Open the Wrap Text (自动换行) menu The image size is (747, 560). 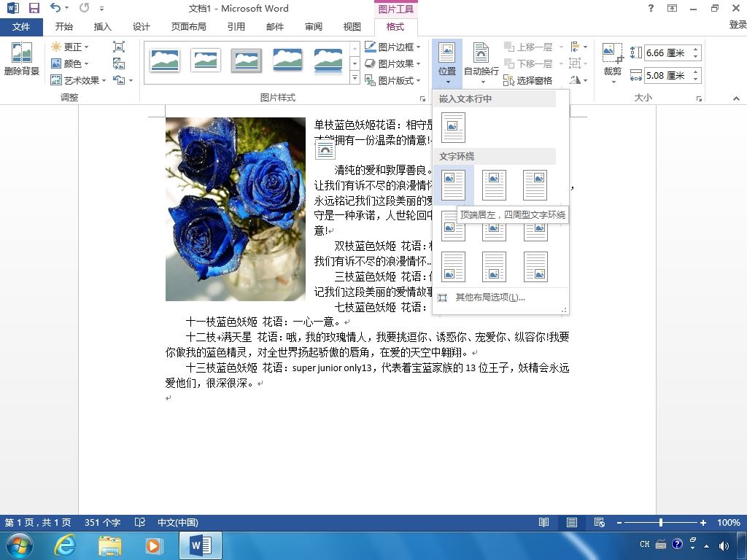tap(481, 63)
